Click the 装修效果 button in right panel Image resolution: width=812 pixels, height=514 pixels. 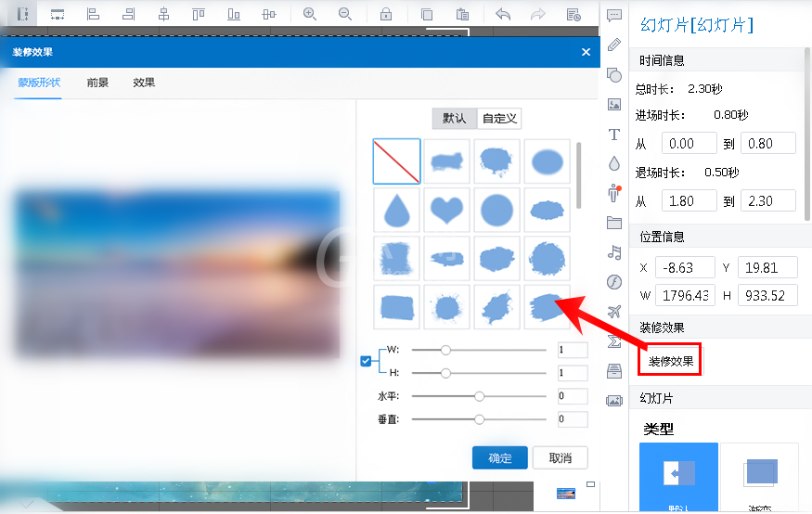pyautogui.click(x=671, y=361)
